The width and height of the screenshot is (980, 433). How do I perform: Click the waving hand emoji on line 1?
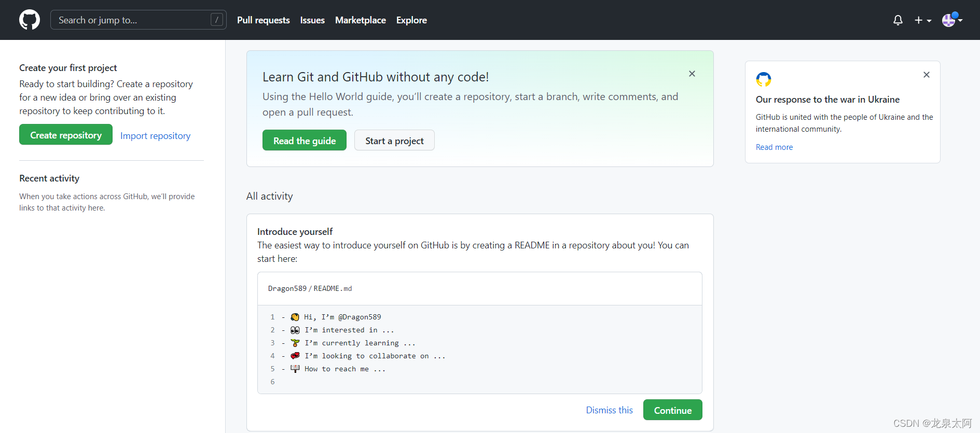[x=295, y=317]
